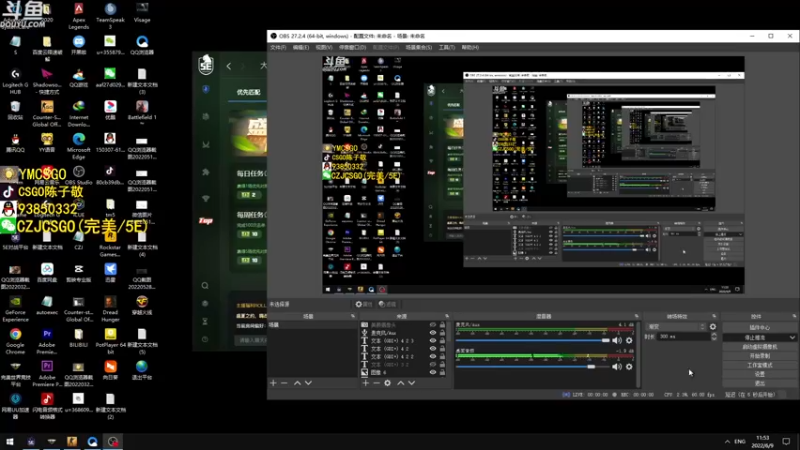Open the 停止推流 button dropdown arrow
This screenshot has width=800, height=450.
(792, 337)
